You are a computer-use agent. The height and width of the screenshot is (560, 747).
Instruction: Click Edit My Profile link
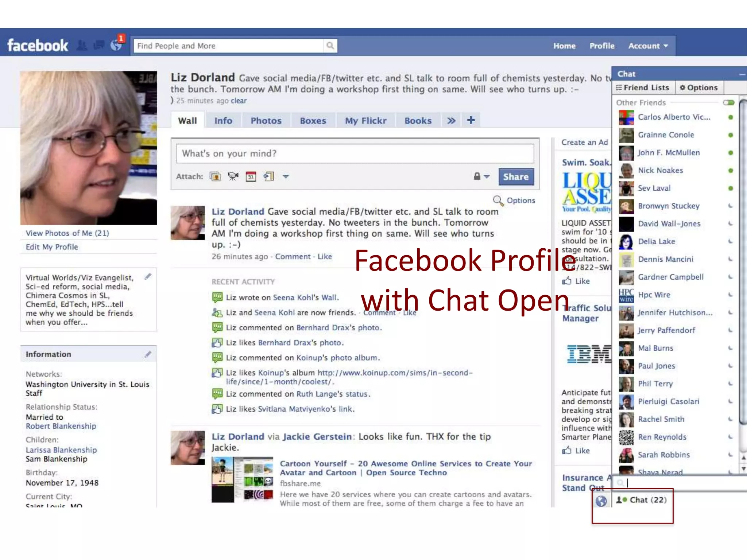[52, 247]
